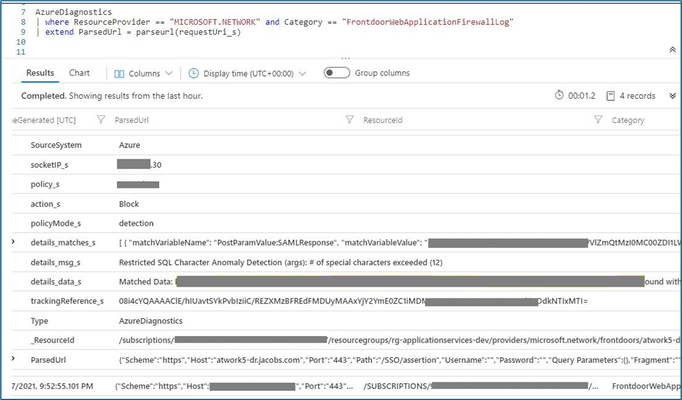Click the ResourceId column header
682x400 pixels.
[383, 120]
